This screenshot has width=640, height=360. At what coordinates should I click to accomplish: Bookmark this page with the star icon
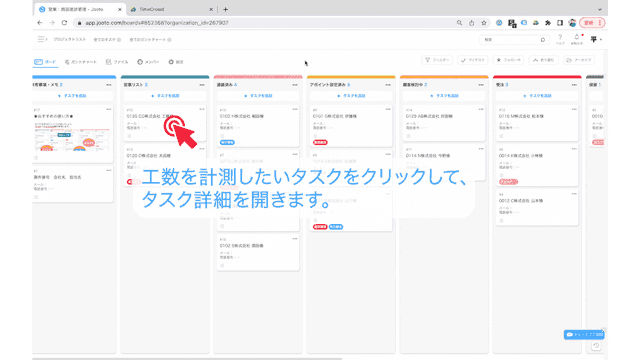(484, 23)
